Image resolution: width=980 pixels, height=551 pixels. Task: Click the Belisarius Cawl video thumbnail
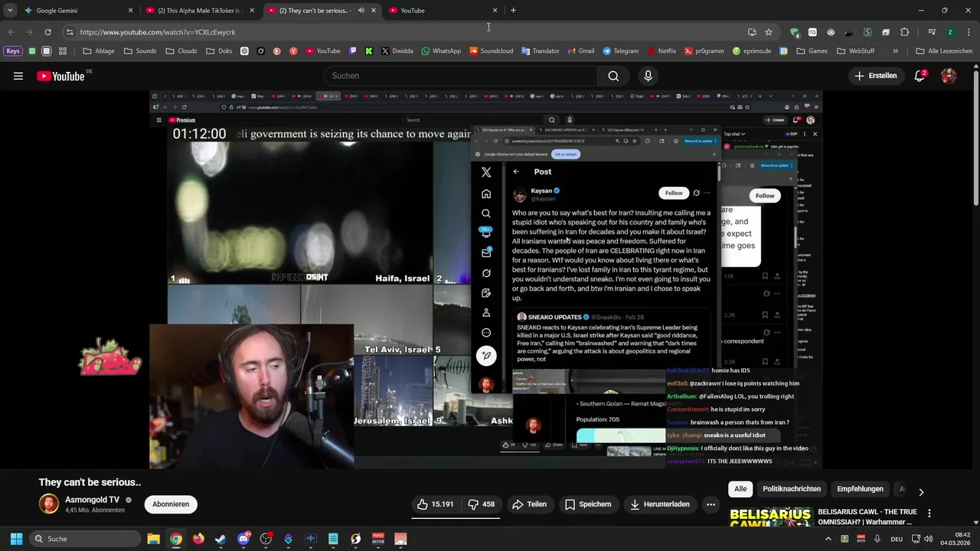(x=770, y=517)
